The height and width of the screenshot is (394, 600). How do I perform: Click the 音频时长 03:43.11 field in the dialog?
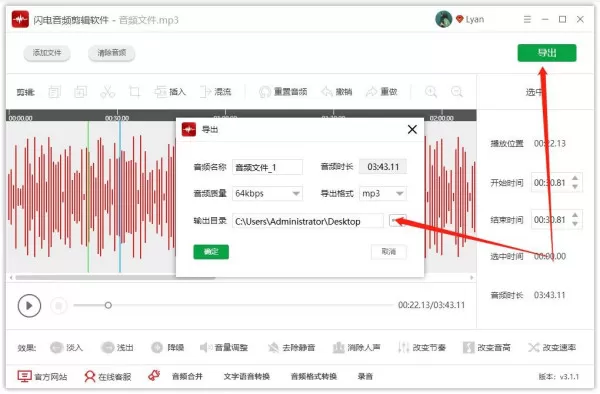(383, 167)
